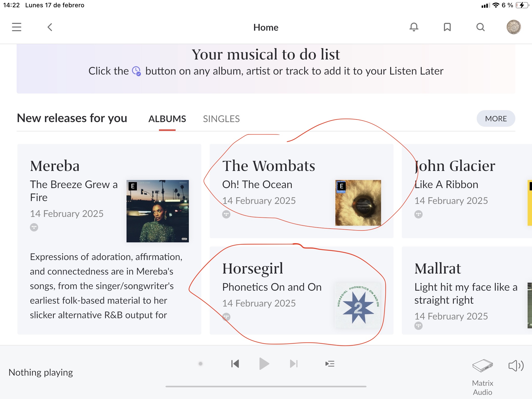Click the TIDAL badge under Wombats date
Image resolution: width=532 pixels, height=399 pixels.
point(226,214)
